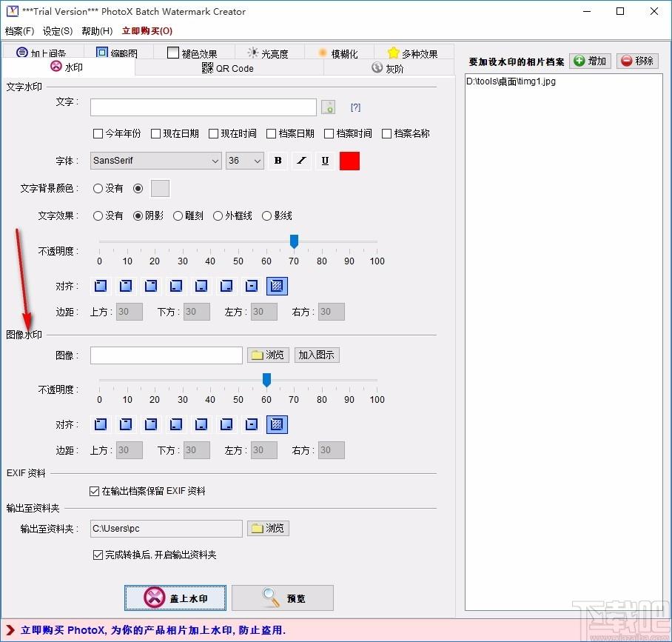Image resolution: width=672 pixels, height=642 pixels.
Task: Select tiled alignment for image watermark
Action: pyautogui.click(x=277, y=424)
